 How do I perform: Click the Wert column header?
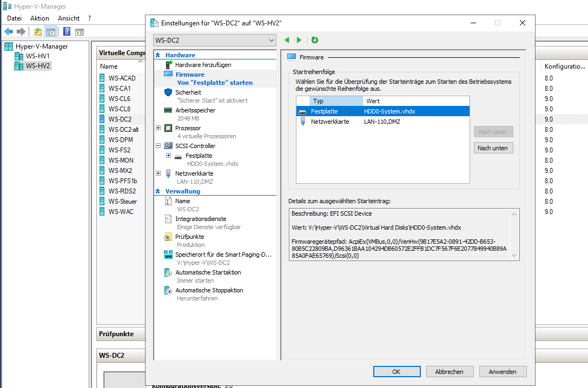[416, 101]
